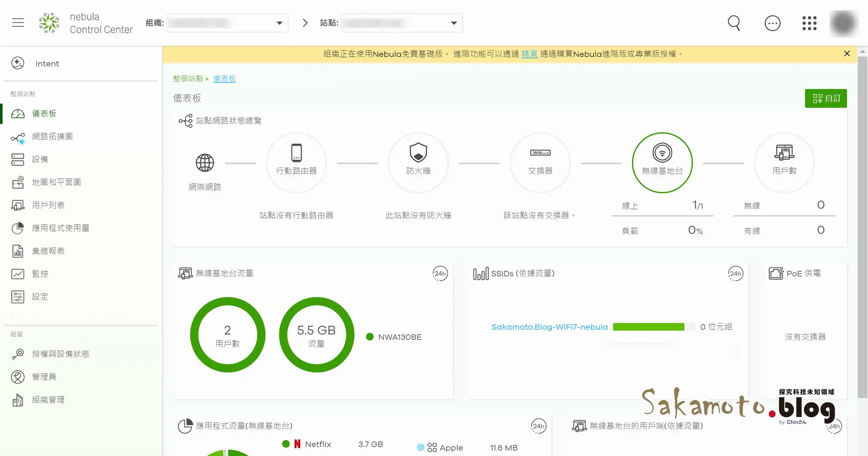Select the 無線基地台 node in the network overview

click(662, 163)
